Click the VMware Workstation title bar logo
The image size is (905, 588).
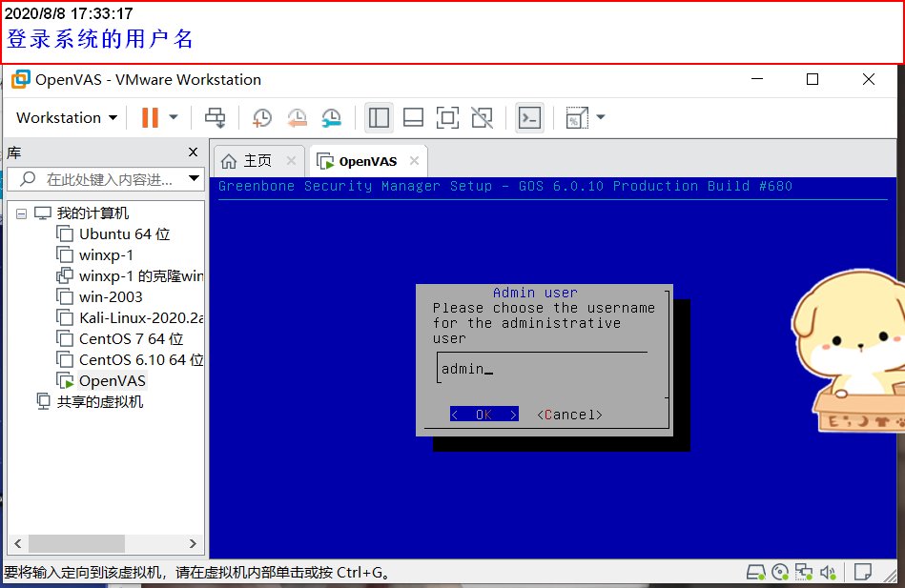tap(20, 79)
